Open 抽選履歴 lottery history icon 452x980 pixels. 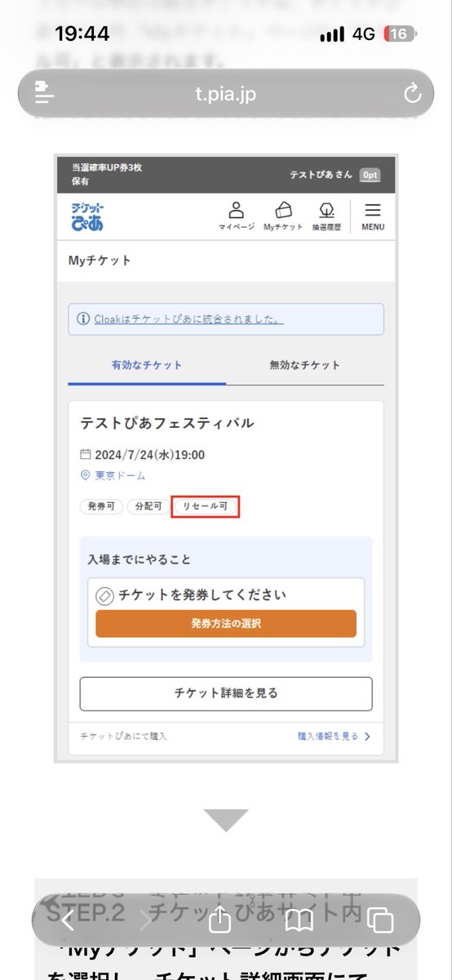point(327,216)
